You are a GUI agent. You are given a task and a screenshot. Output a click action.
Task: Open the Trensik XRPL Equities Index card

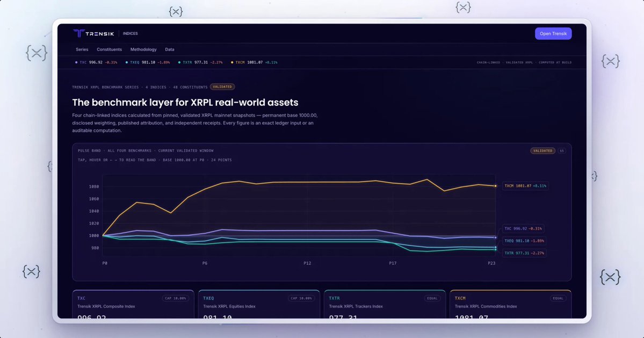[259, 304]
